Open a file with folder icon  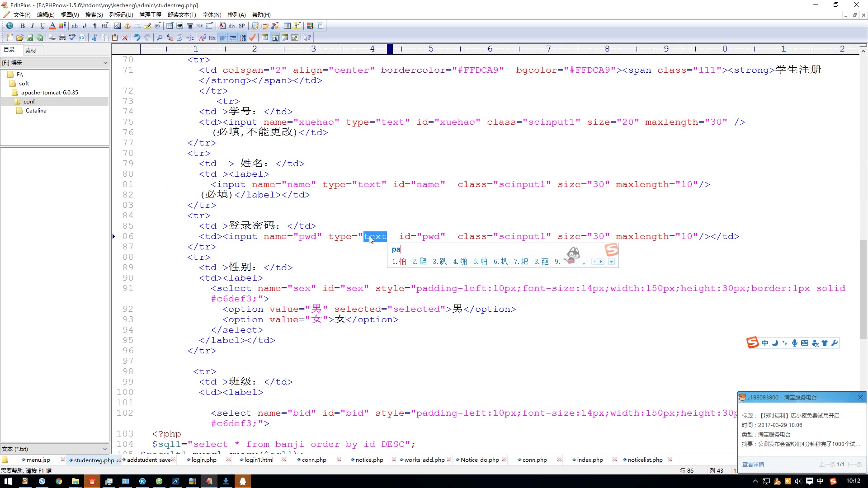tap(20, 38)
